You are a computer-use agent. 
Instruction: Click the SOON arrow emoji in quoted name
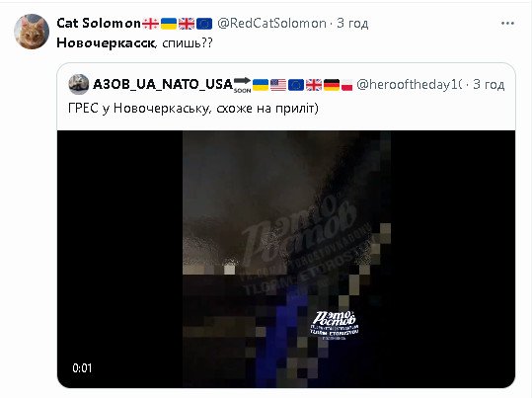tap(242, 84)
